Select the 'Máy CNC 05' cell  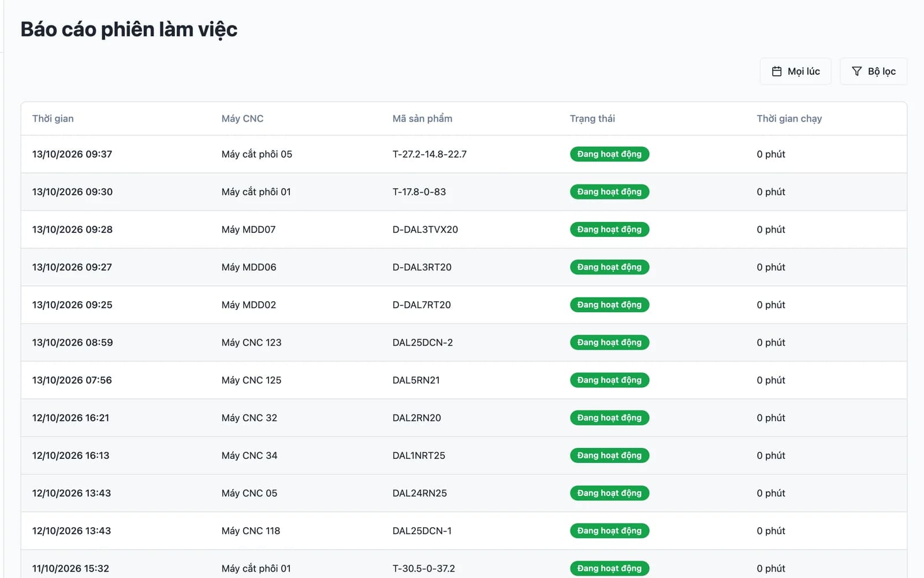[x=249, y=493]
